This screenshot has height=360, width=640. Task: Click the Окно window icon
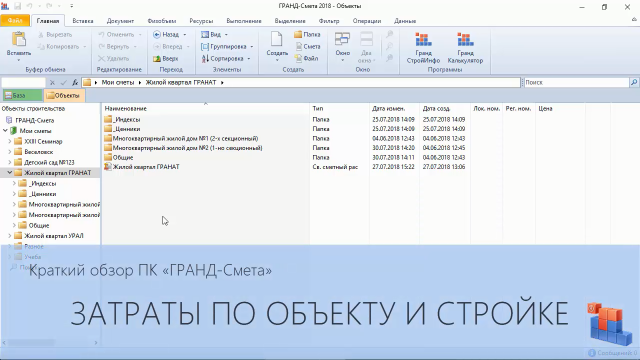click(x=342, y=39)
